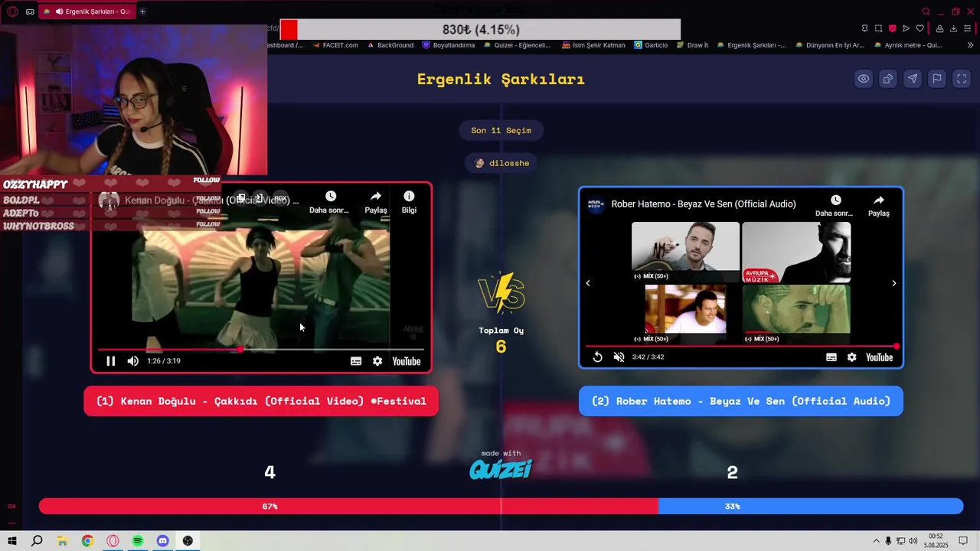The width and height of the screenshot is (980, 551).
Task: Replay the Rober Hatemo video
Action: 597,357
